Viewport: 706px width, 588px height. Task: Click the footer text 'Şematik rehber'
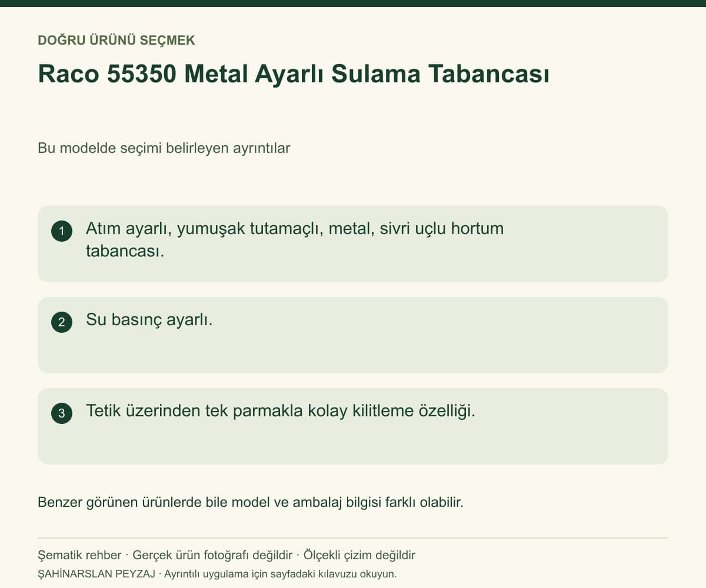tap(79, 555)
